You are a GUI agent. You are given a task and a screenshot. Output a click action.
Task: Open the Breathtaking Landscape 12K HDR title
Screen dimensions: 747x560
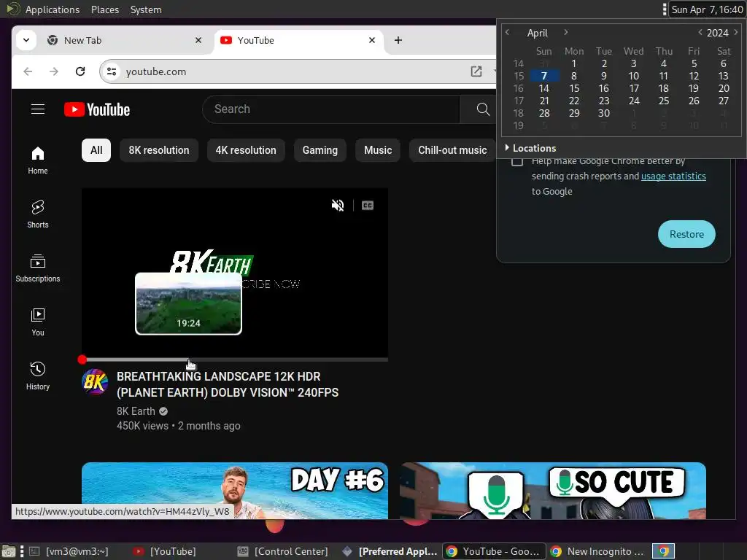[228, 384]
